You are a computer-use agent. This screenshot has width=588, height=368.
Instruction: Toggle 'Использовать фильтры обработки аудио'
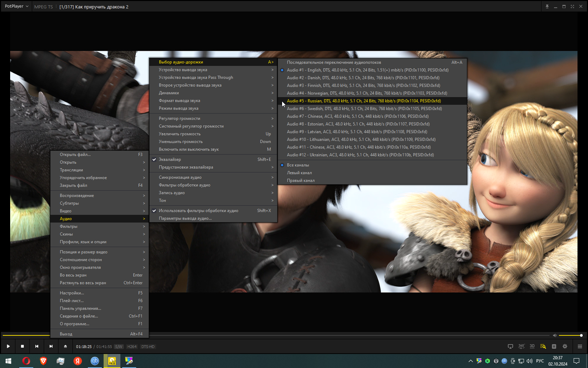213,211
